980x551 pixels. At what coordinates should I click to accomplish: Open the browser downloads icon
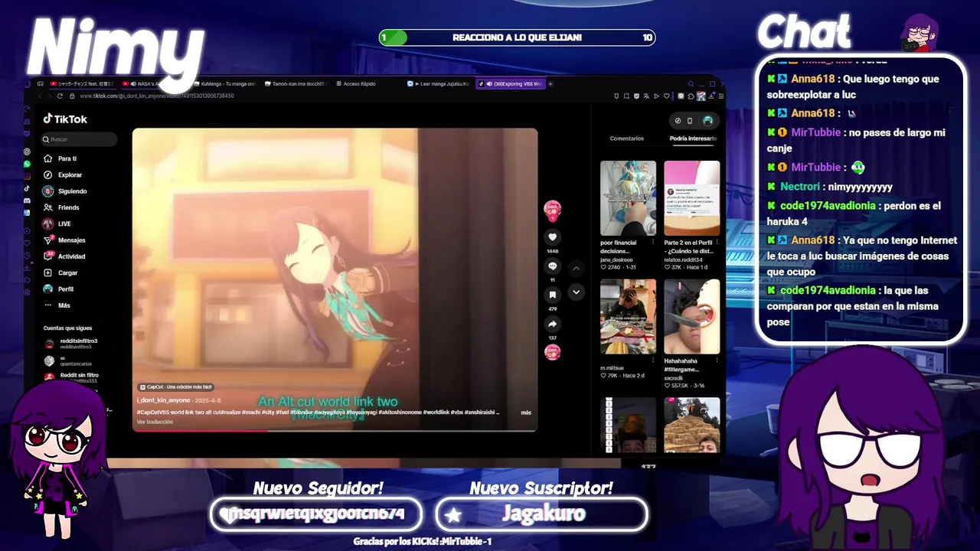point(711,96)
